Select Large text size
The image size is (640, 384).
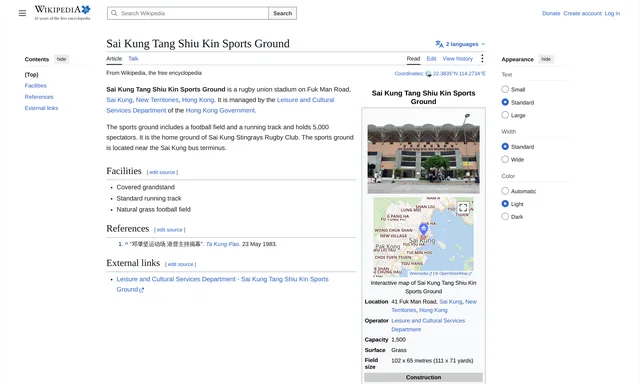tap(505, 115)
